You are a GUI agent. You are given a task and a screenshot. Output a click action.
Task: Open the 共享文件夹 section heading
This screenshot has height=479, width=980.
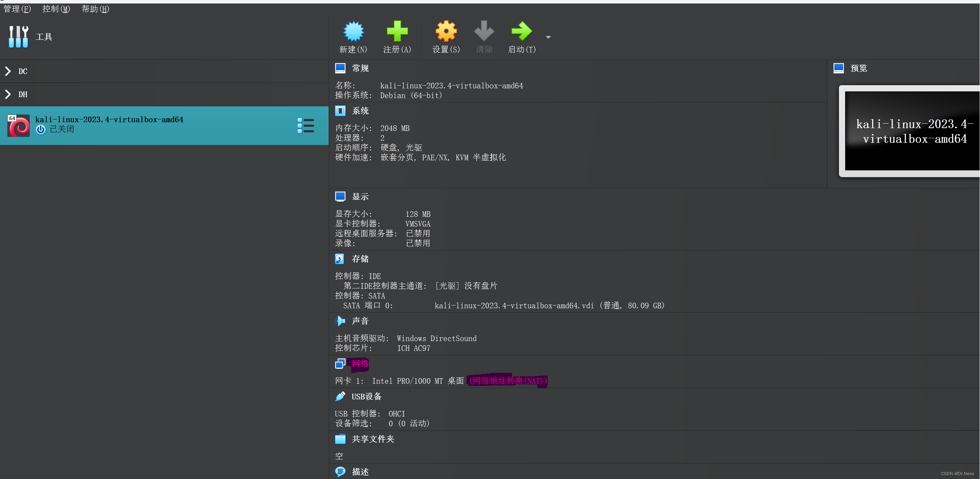(373, 439)
